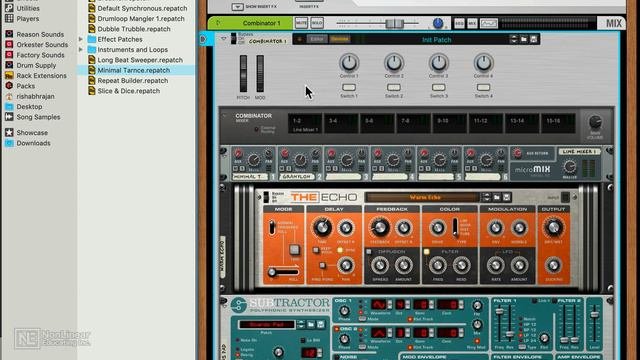Open the Init Patch name display
Image resolution: width=640 pixels, height=360 pixels.
point(436,40)
